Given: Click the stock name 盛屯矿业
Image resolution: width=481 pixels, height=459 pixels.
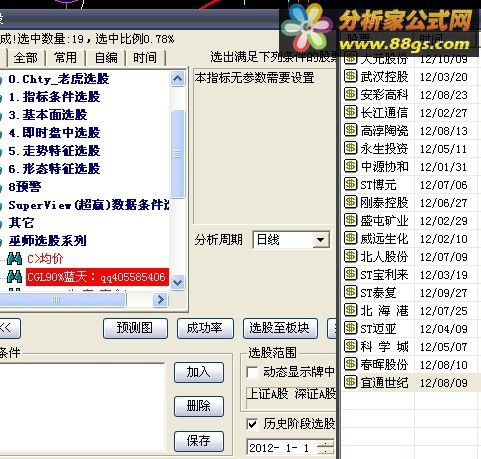Looking at the screenshot, I should (x=384, y=221).
